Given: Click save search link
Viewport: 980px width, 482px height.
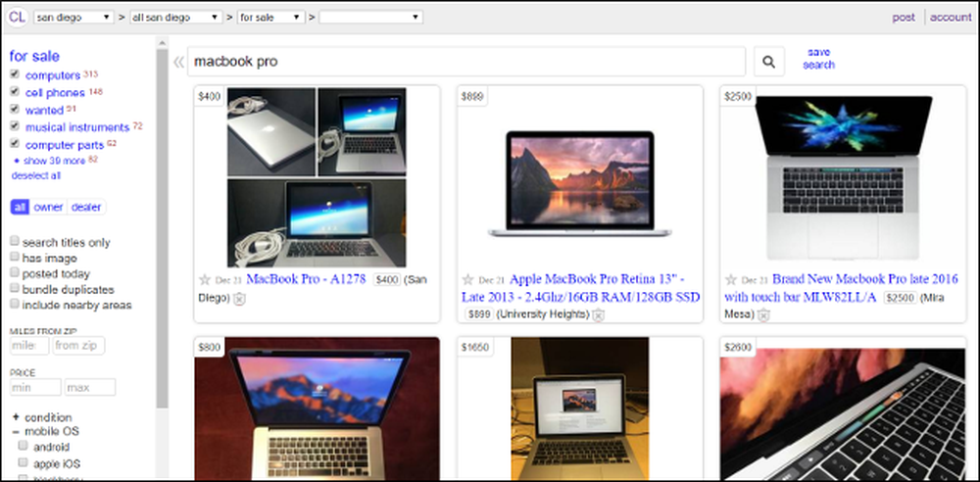Looking at the screenshot, I should pos(818,58).
